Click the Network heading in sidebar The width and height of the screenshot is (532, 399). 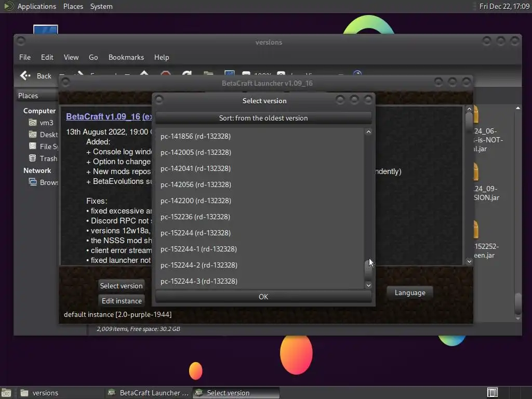(37, 170)
